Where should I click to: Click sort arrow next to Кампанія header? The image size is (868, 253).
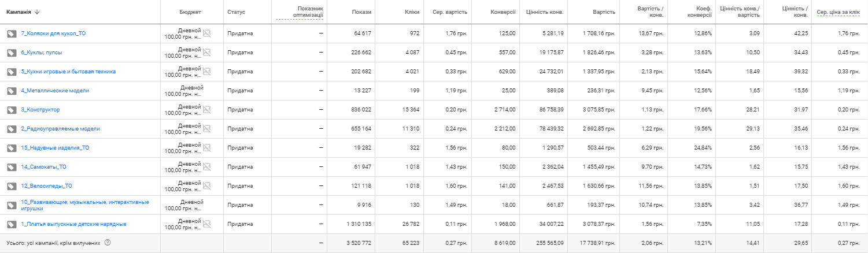click(38, 12)
